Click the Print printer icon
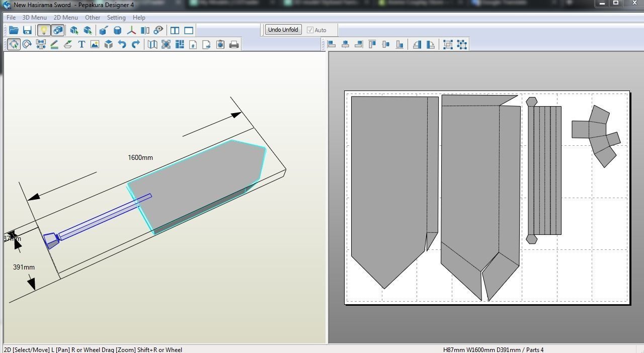Image resolution: width=644 pixels, height=353 pixels. (x=233, y=44)
